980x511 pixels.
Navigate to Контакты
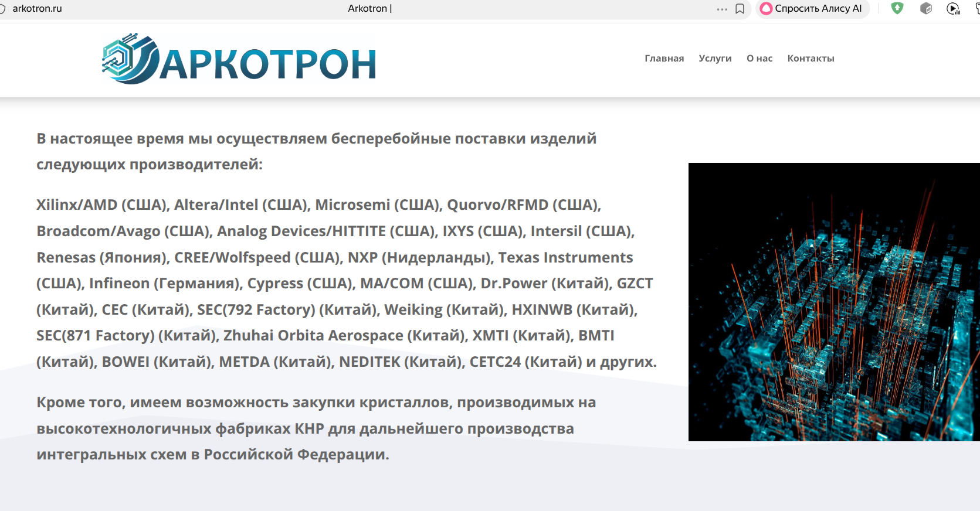tap(811, 59)
